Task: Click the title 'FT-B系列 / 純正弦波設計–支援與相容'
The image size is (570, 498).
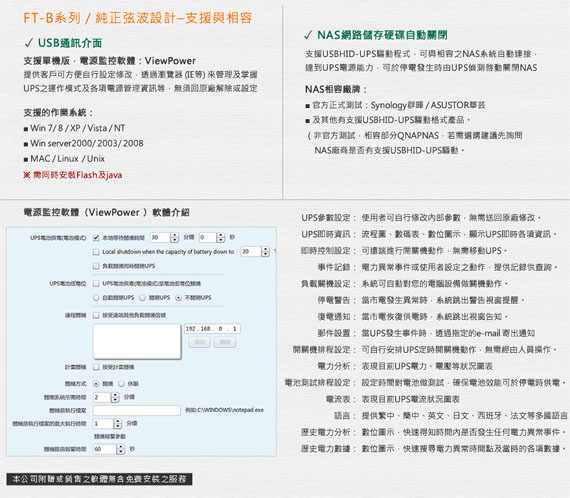Action: pos(138,18)
